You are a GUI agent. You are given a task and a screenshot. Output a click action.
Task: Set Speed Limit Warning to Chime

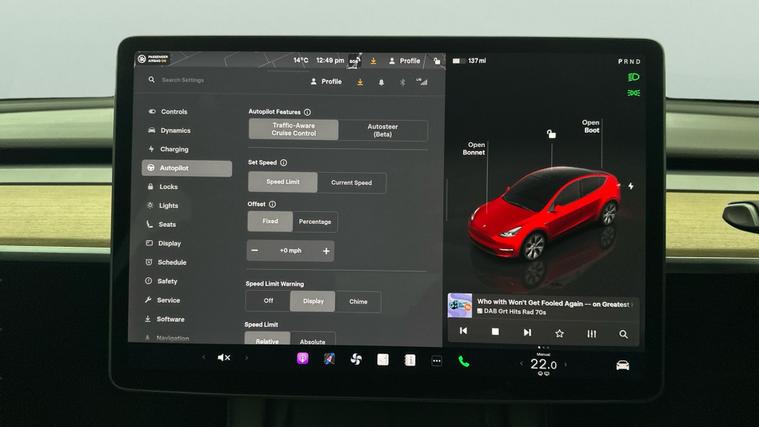[x=358, y=301]
